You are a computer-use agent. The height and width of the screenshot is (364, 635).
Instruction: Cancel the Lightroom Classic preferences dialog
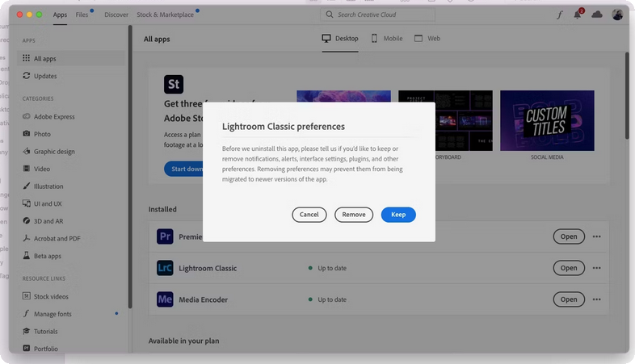click(x=309, y=215)
